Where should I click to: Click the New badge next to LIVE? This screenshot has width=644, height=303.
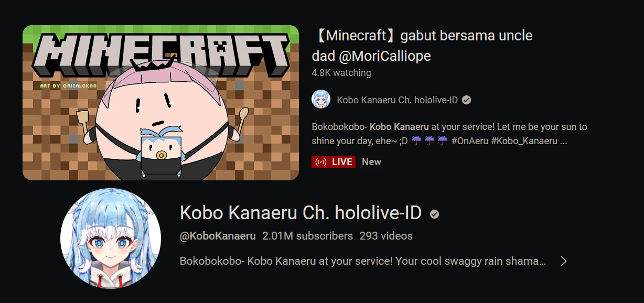pyautogui.click(x=371, y=162)
